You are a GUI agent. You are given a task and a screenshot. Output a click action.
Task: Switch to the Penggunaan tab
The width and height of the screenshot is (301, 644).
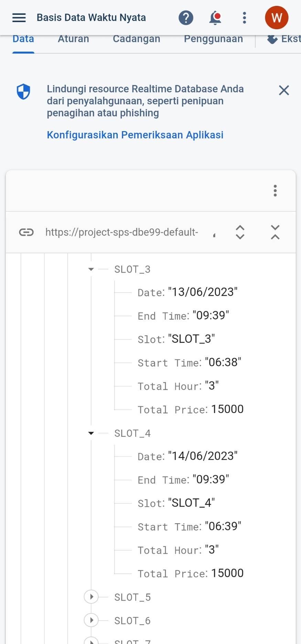pos(213,39)
